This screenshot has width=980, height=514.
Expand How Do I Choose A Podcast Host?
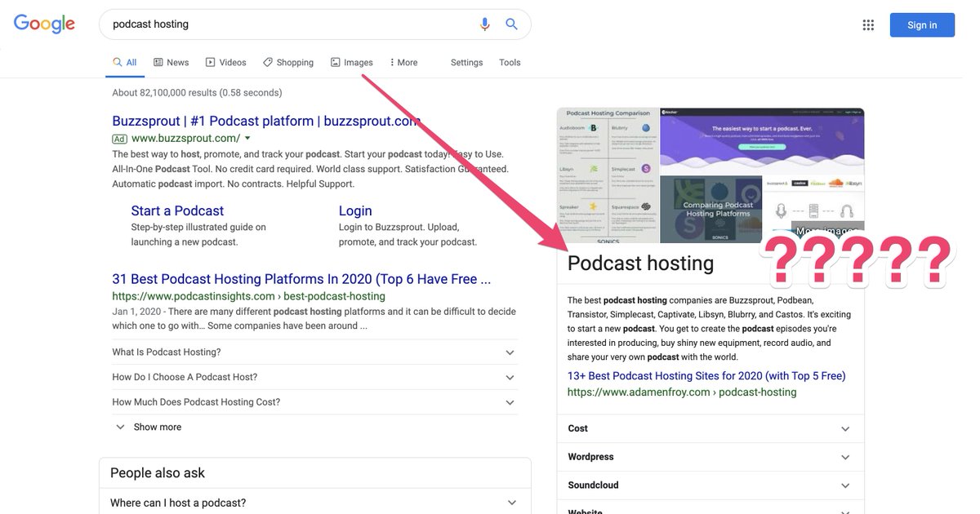pos(314,377)
